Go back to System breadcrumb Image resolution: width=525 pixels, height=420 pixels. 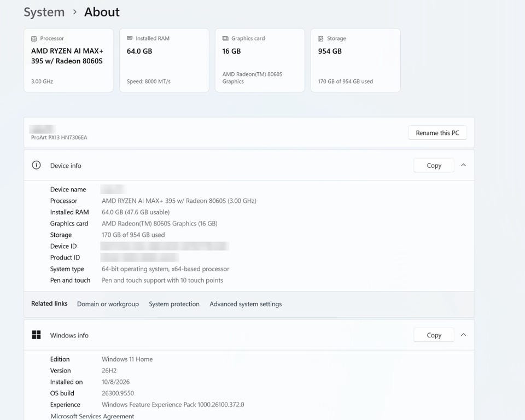pos(44,12)
